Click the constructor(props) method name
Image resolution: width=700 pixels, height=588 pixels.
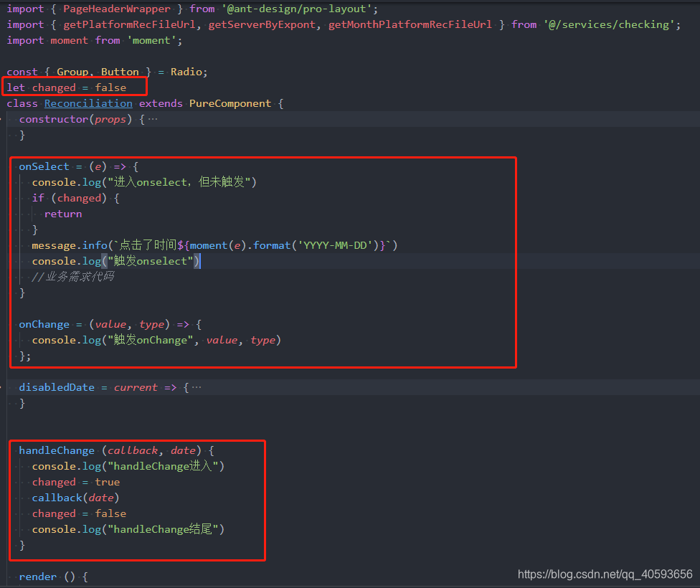(54, 119)
